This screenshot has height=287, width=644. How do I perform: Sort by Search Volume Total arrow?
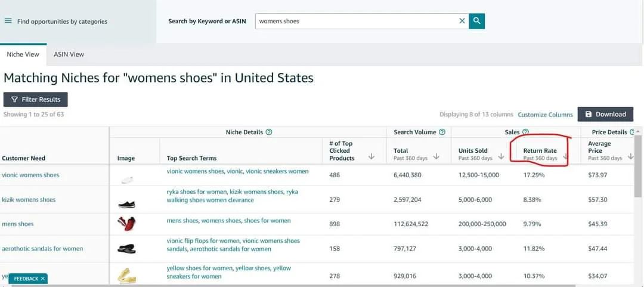coord(436,156)
